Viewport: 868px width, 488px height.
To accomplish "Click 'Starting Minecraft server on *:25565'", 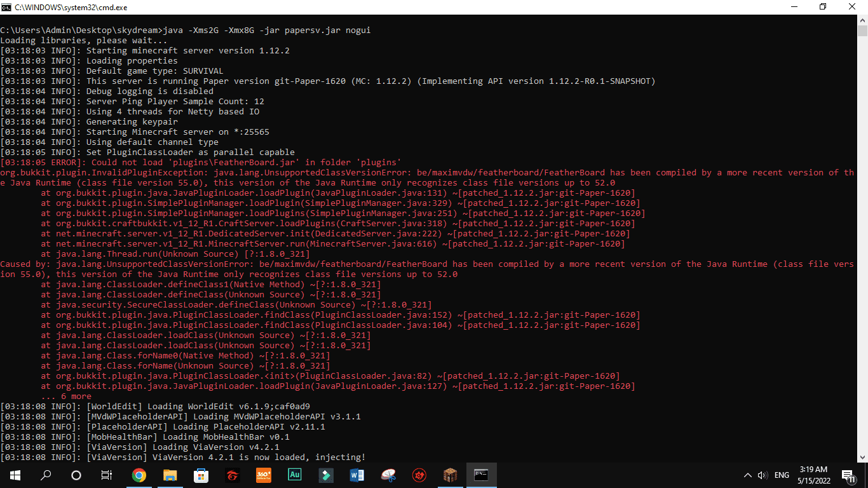I will (x=178, y=132).
